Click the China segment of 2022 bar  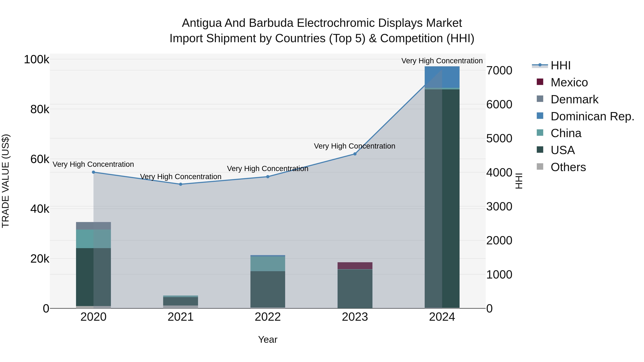268,264
